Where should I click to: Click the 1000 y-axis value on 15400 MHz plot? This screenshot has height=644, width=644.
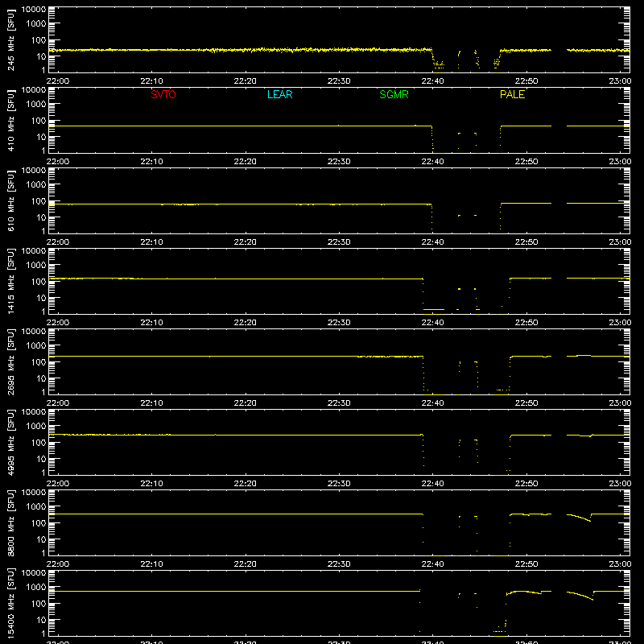[36, 588]
